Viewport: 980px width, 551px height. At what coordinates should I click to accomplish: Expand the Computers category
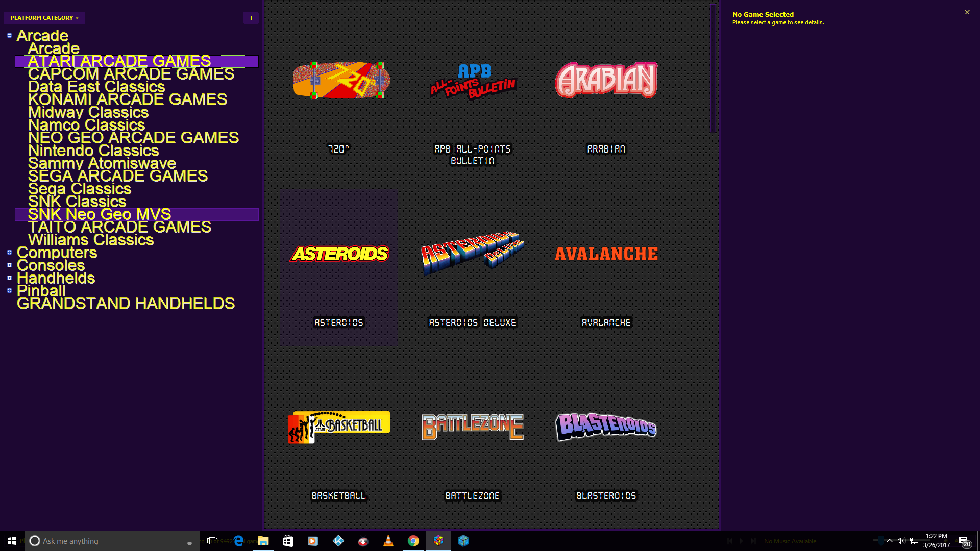pos(9,253)
